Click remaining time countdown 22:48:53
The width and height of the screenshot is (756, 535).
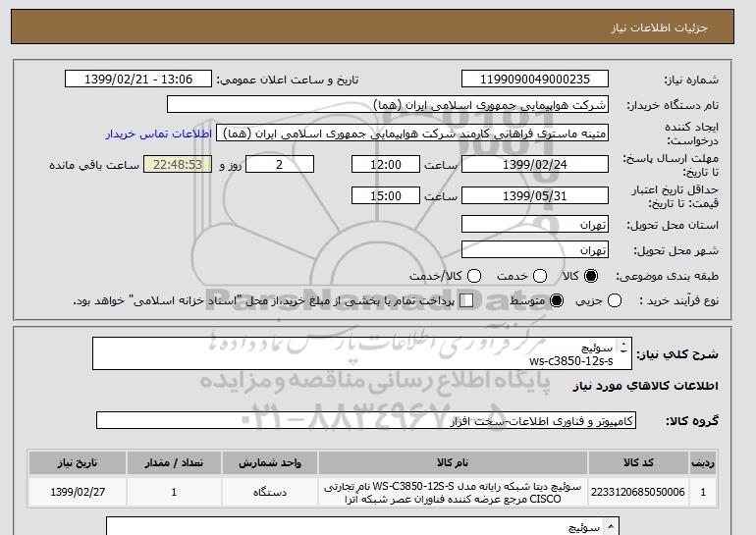point(178,164)
